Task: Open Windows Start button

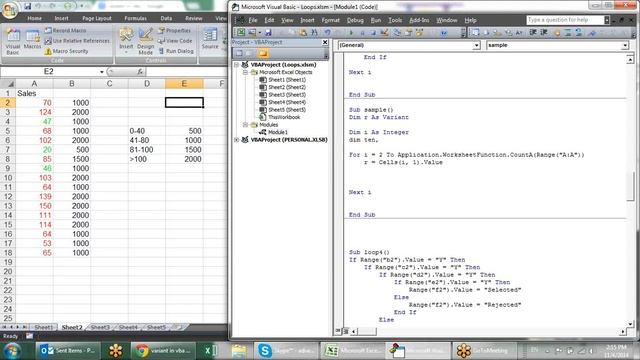Action: click(x=12, y=351)
